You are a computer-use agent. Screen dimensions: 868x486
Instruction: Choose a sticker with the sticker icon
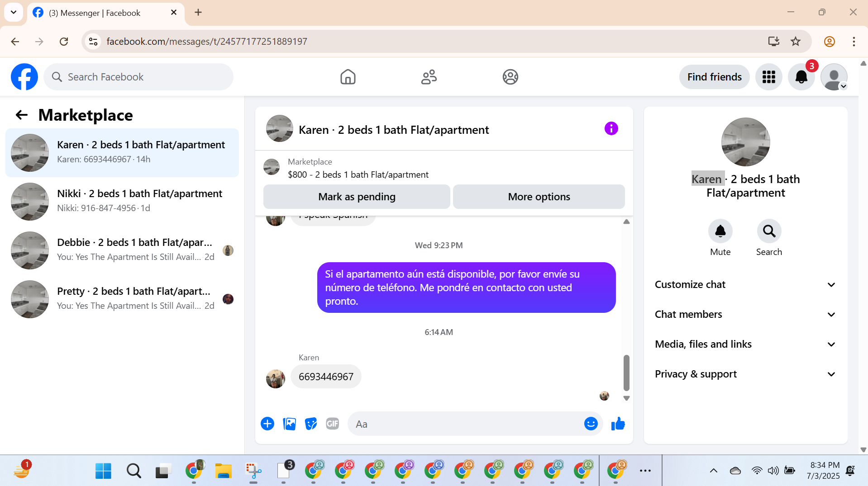[311, 424]
